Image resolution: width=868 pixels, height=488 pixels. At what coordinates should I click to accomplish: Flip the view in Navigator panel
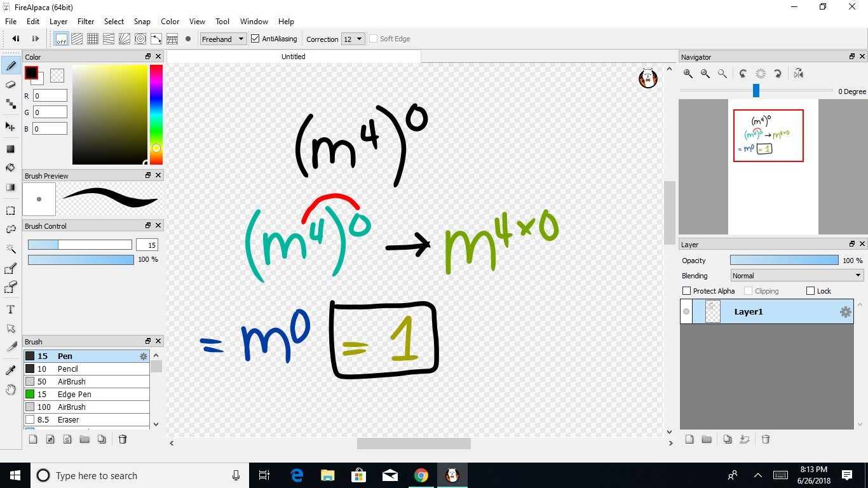(x=799, y=74)
